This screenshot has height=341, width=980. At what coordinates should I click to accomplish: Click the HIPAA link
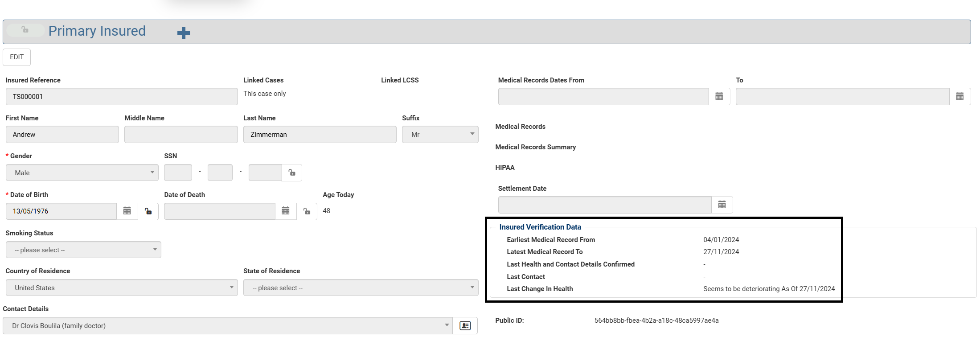504,168
